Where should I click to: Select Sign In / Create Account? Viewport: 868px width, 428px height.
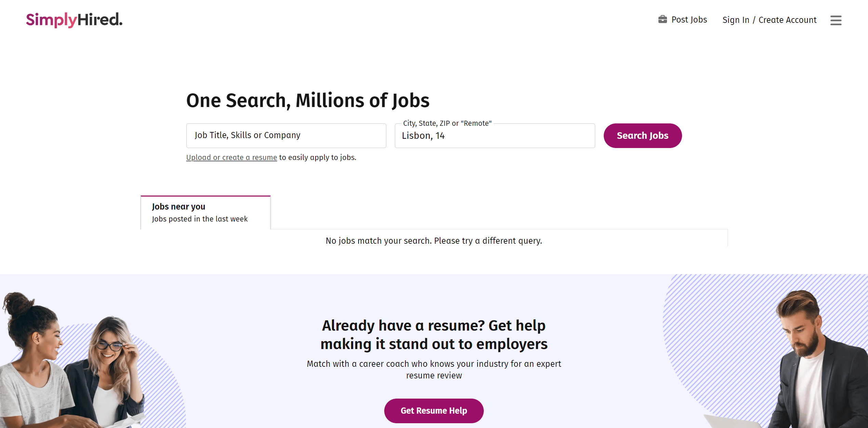coord(769,20)
